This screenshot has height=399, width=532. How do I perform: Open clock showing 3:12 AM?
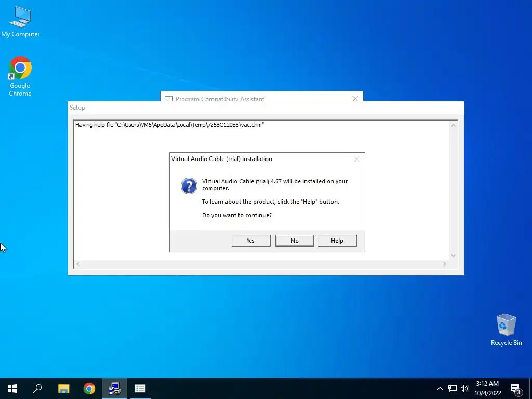(487, 389)
